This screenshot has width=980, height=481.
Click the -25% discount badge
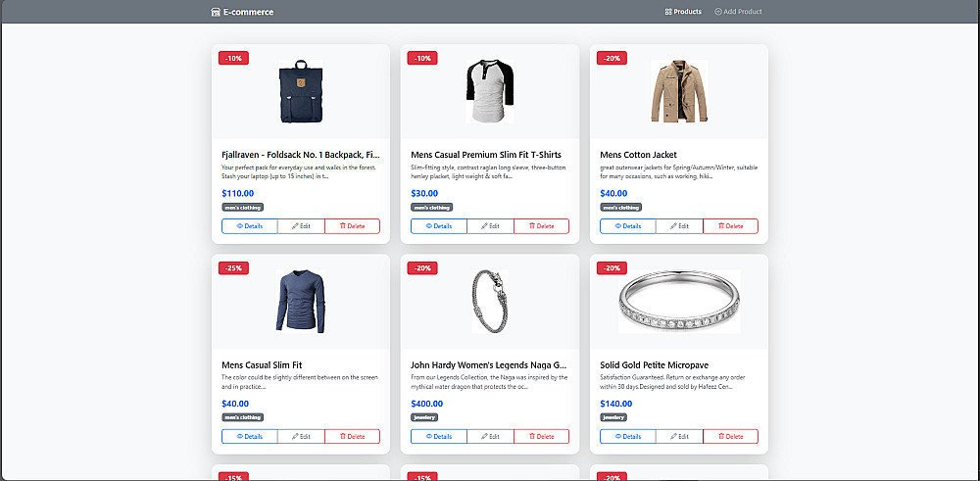pos(234,268)
